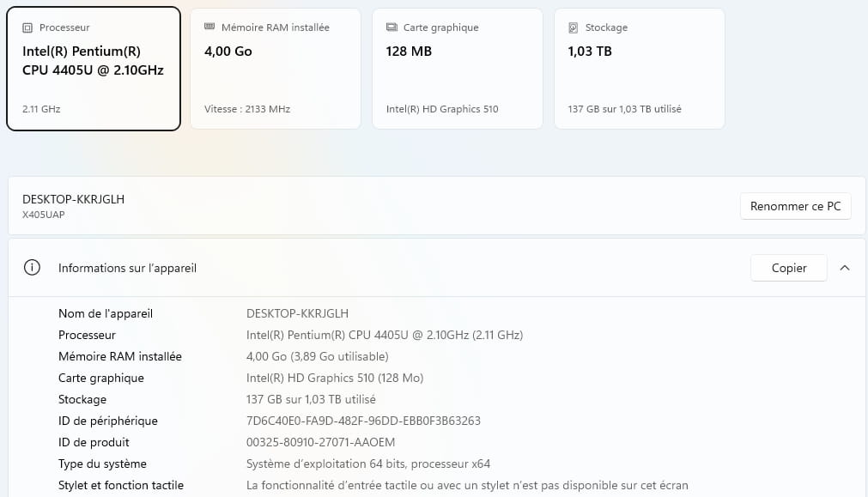This screenshot has height=497, width=868.
Task: Click the pen and touch availability text
Action: point(467,485)
